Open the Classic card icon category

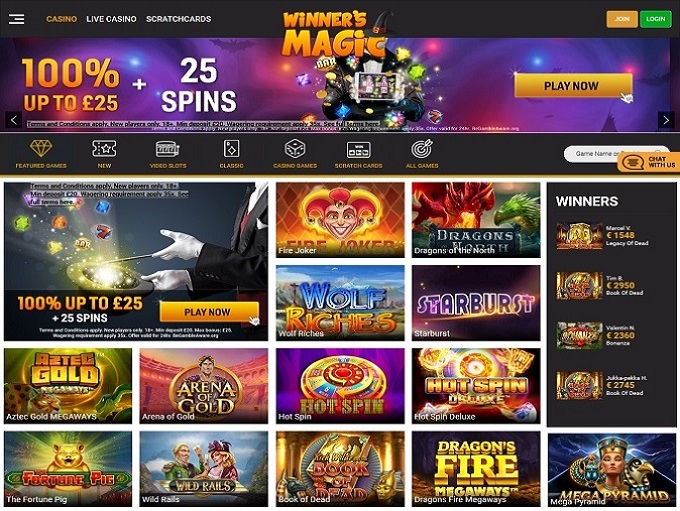[x=231, y=149]
